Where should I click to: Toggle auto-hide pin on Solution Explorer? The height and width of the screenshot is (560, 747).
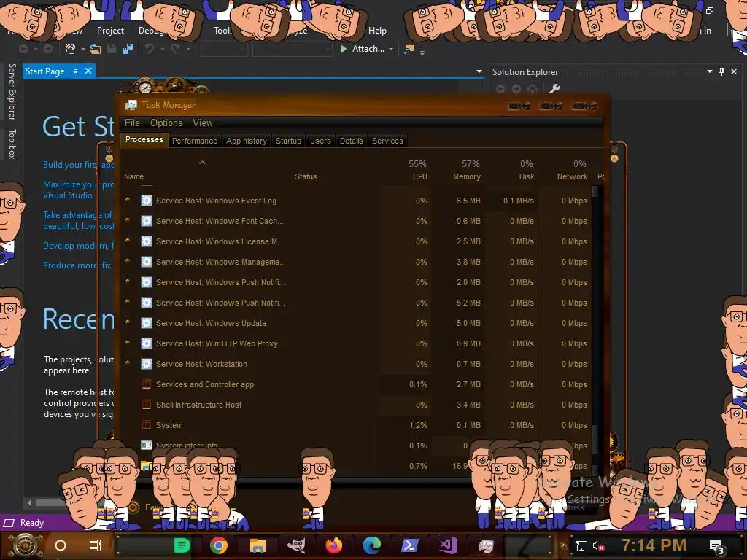[721, 71]
